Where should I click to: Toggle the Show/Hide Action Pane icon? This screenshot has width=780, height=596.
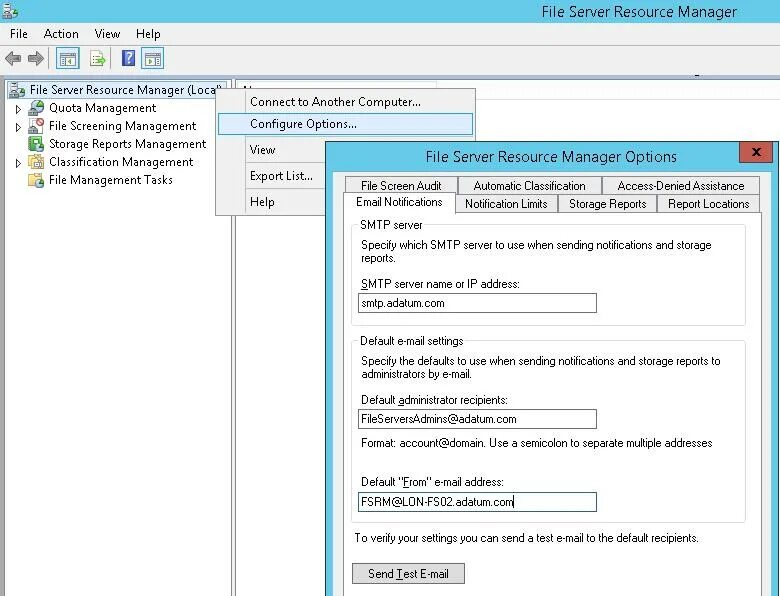tap(153, 59)
